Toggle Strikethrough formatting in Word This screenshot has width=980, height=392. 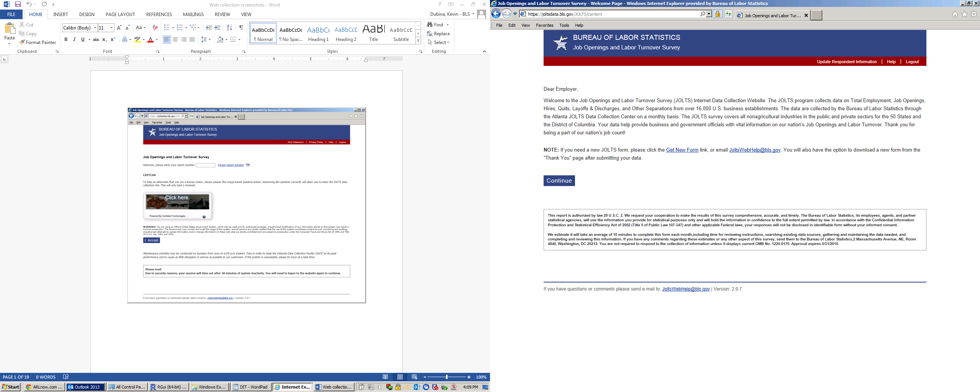coord(96,39)
